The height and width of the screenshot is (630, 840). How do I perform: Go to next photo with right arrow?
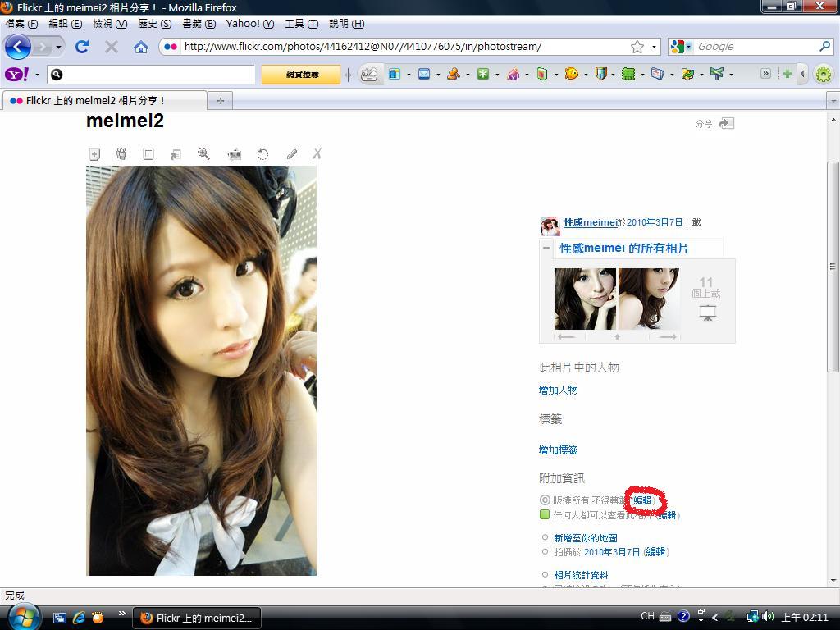tap(668, 337)
